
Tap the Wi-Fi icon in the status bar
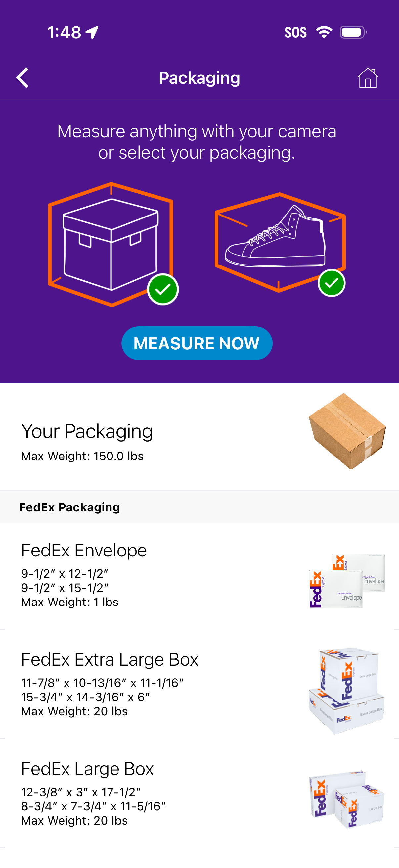[x=324, y=31]
